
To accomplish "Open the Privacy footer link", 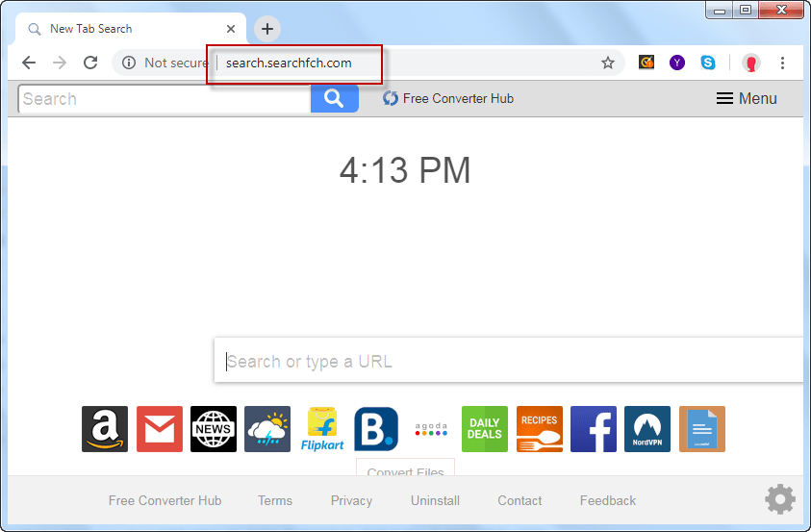I will [352, 500].
